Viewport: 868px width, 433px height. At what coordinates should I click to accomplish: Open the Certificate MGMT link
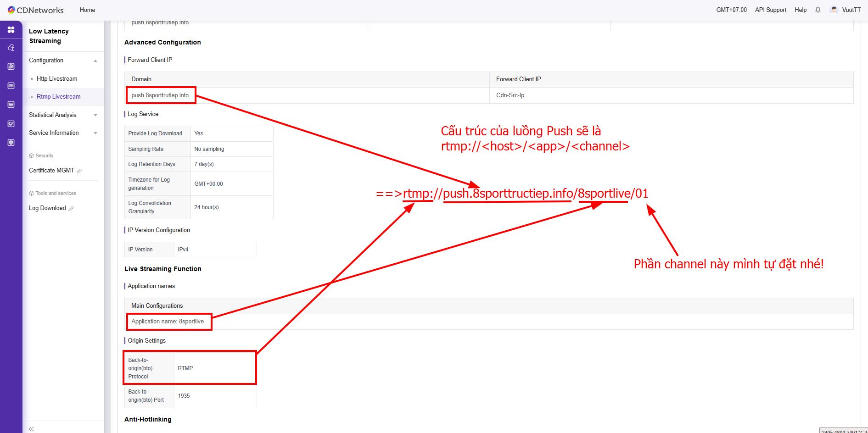coord(51,171)
